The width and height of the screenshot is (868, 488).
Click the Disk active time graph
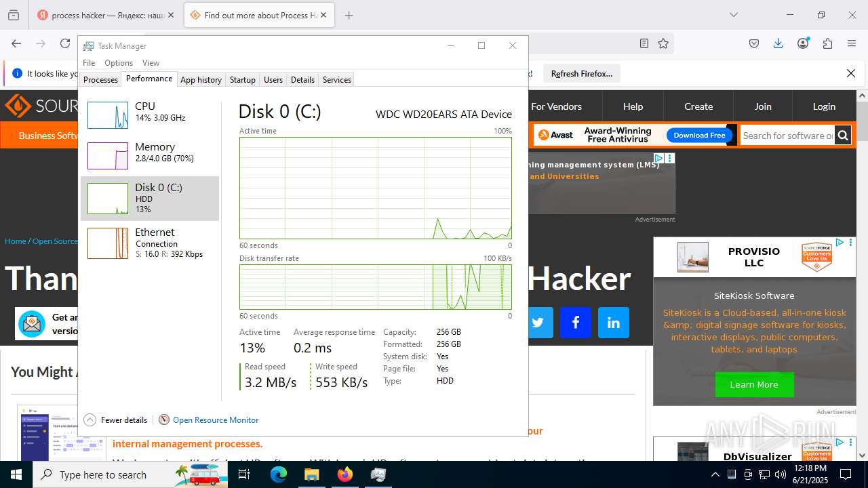click(x=376, y=188)
